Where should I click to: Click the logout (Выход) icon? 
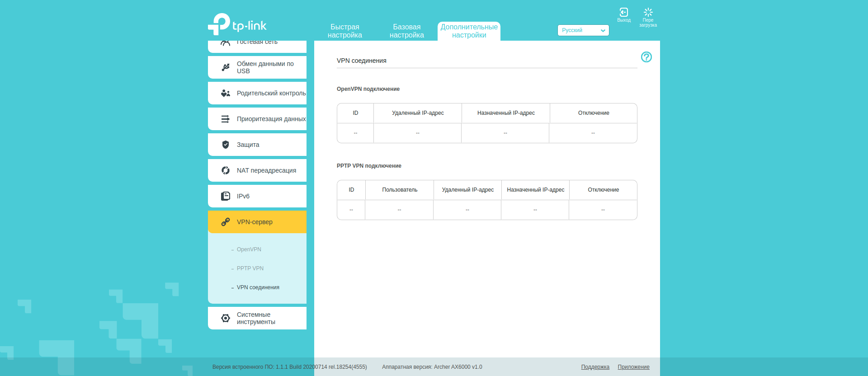623,13
